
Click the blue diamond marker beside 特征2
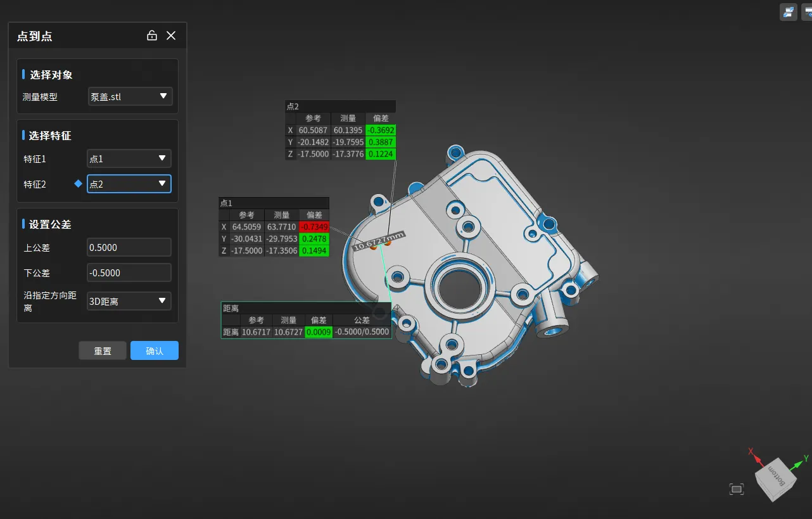[x=79, y=184]
